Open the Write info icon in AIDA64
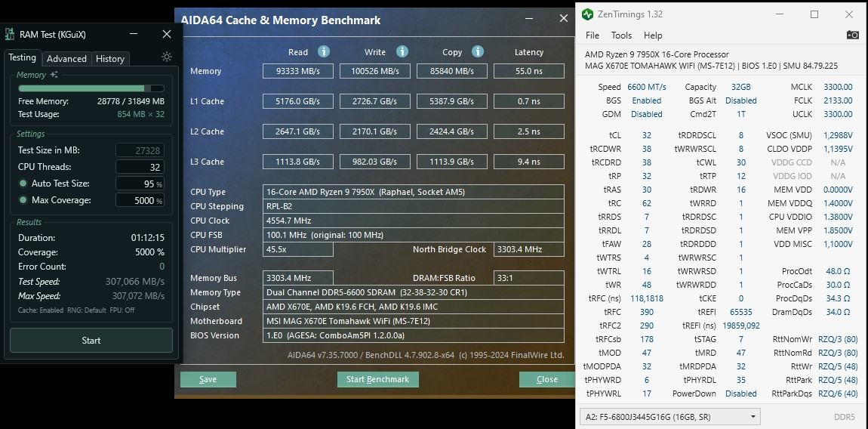Image resolution: width=868 pixels, height=429 pixels. [402, 51]
